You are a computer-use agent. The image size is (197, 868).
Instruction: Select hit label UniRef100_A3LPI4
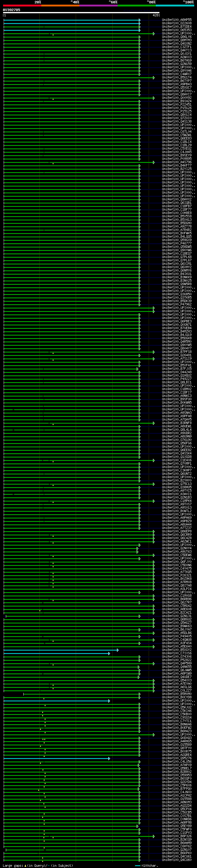(177, 589)
